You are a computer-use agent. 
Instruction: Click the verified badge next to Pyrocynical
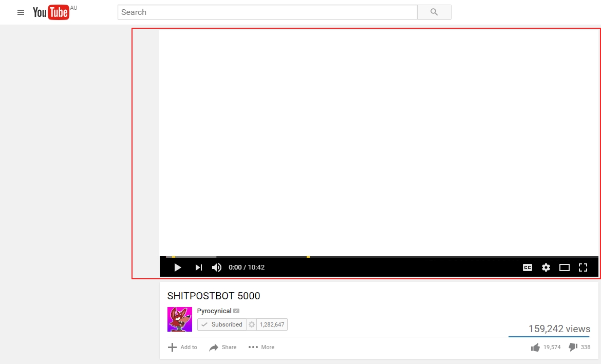(x=236, y=311)
